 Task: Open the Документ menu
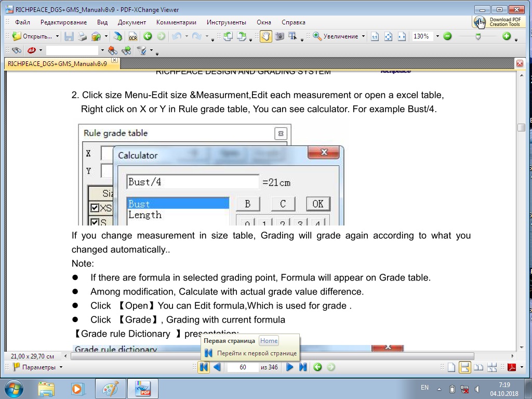pos(131,22)
